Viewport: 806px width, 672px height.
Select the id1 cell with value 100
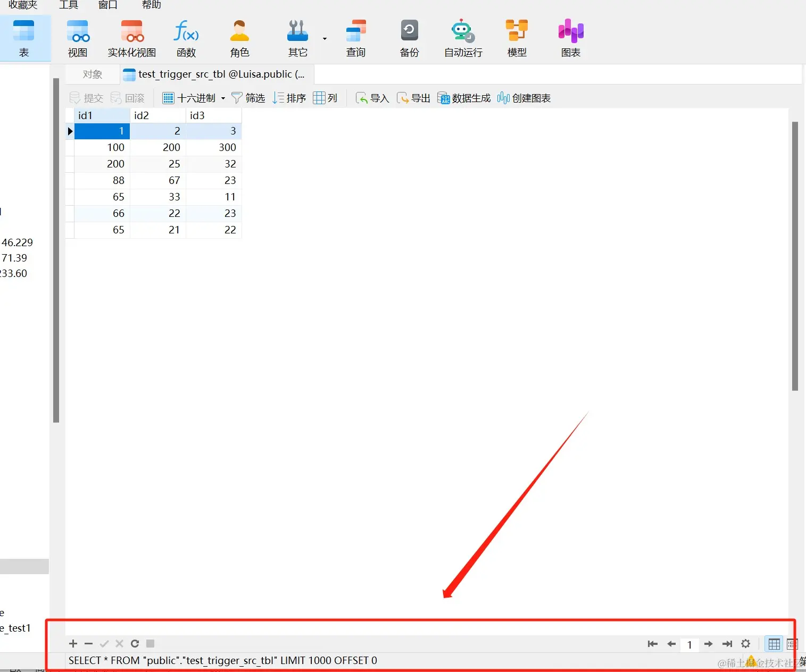102,147
